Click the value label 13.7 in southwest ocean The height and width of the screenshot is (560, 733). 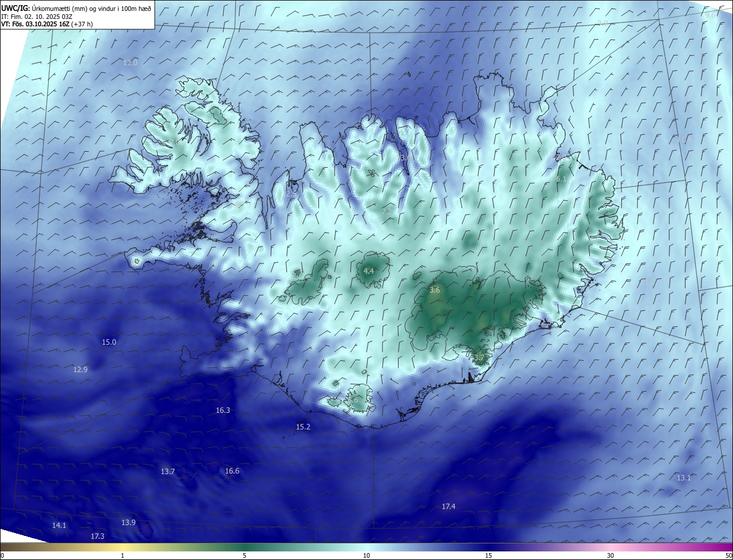click(x=168, y=471)
